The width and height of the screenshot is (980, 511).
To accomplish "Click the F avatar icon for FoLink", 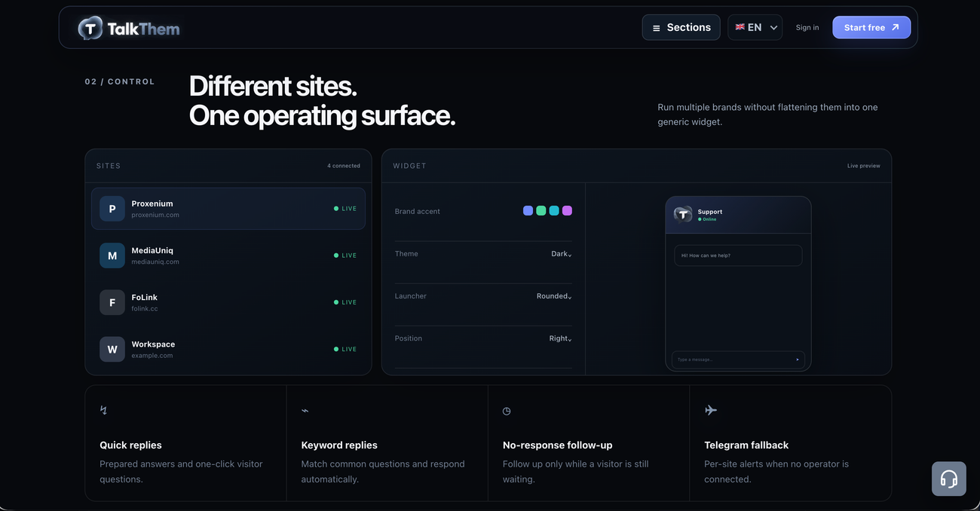I will coord(112,302).
